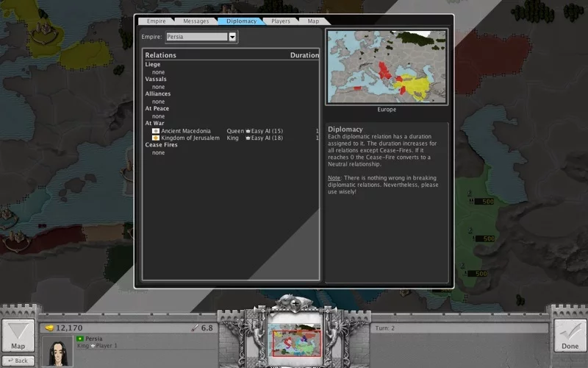The width and height of the screenshot is (588, 368).
Task: Expand the Empire dropdown arrow
Action: coord(232,37)
